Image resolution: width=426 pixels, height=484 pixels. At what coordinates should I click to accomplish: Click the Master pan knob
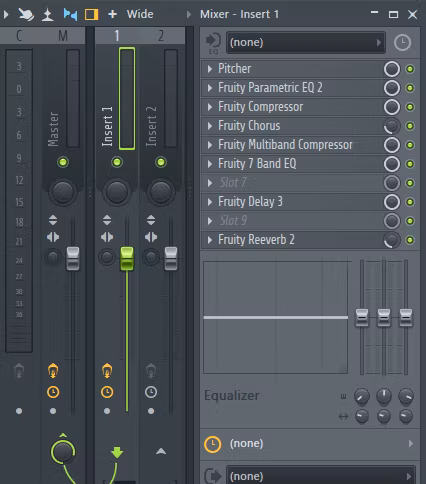[x=63, y=192]
